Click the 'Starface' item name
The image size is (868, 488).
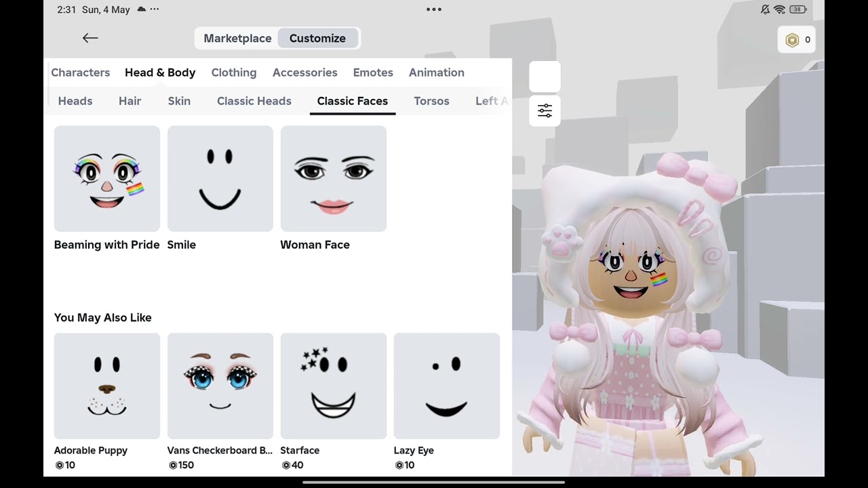(300, 450)
